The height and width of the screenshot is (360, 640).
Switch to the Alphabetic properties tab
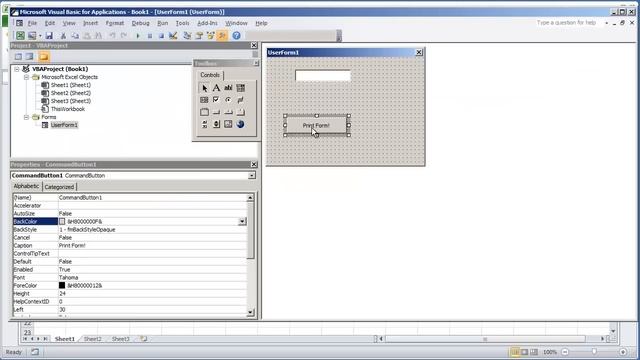[x=27, y=186]
